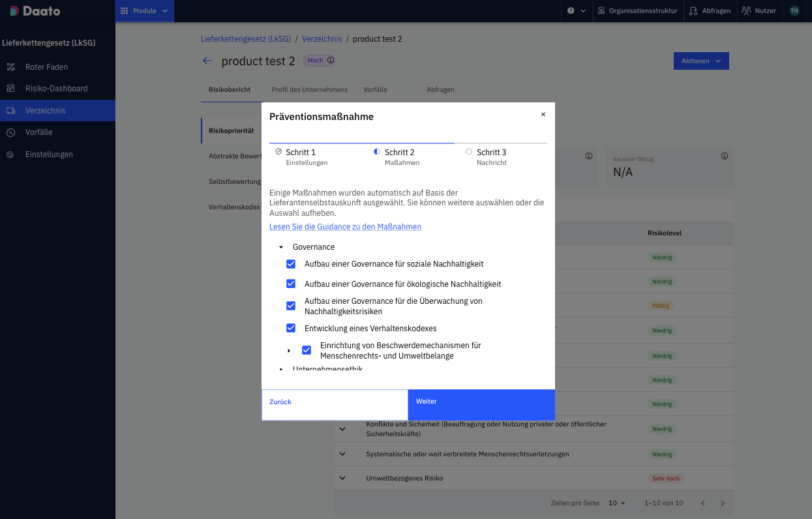Toggle Aufbau einer Governance für soziale Nachhaltigkeit
Screen dimensions: 812x519
click(x=291, y=264)
